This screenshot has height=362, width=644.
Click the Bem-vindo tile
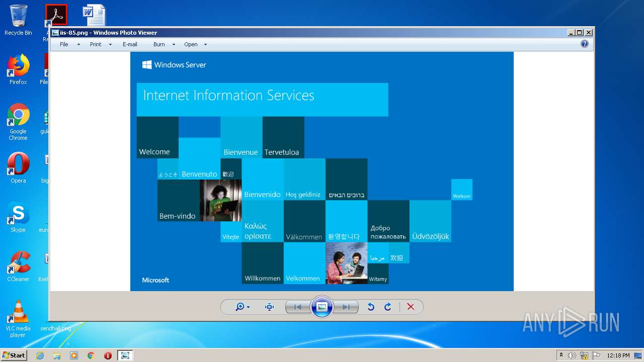pos(178,201)
